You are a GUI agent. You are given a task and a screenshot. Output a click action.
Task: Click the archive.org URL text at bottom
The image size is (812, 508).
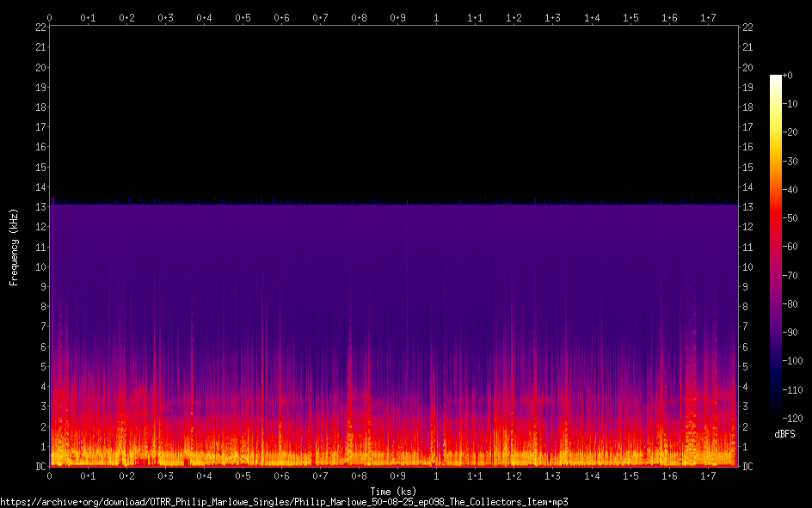click(x=284, y=501)
